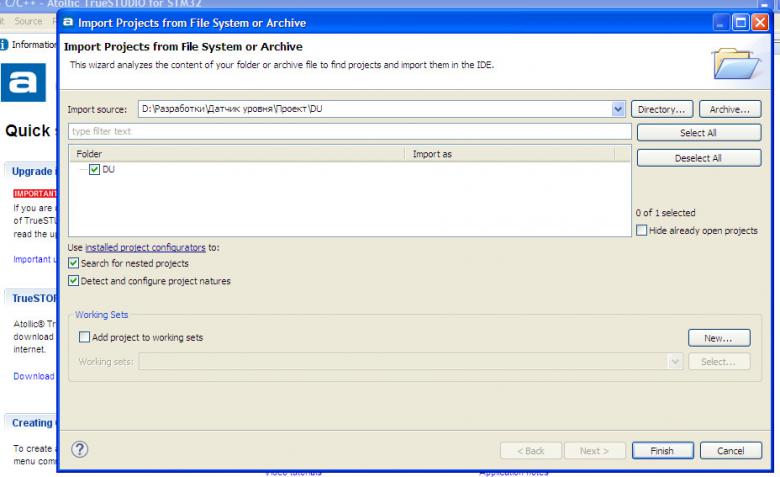Open the Import source dropdown arrow
Screen dimensions: 780x477
618,109
